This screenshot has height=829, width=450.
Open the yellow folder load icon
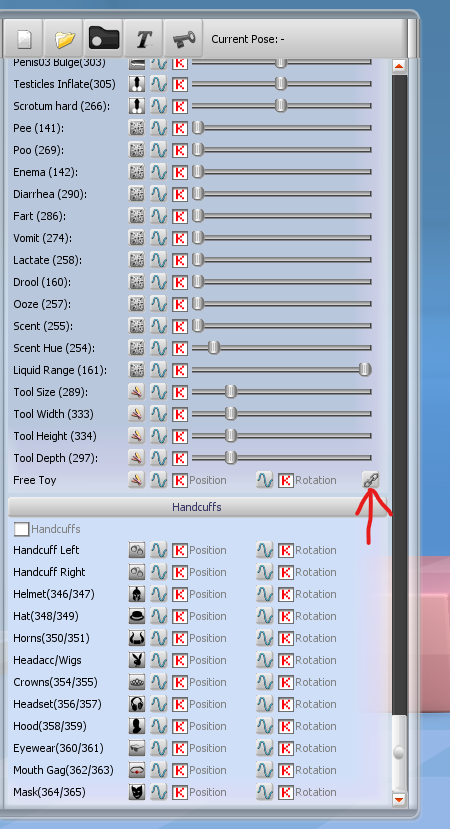click(65, 39)
